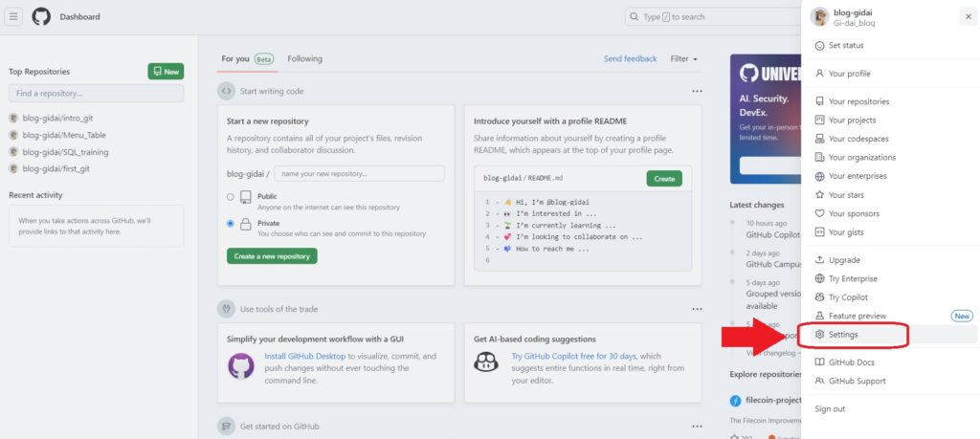The image size is (980, 439).
Task: Click the Find a repository search field
Action: [96, 93]
